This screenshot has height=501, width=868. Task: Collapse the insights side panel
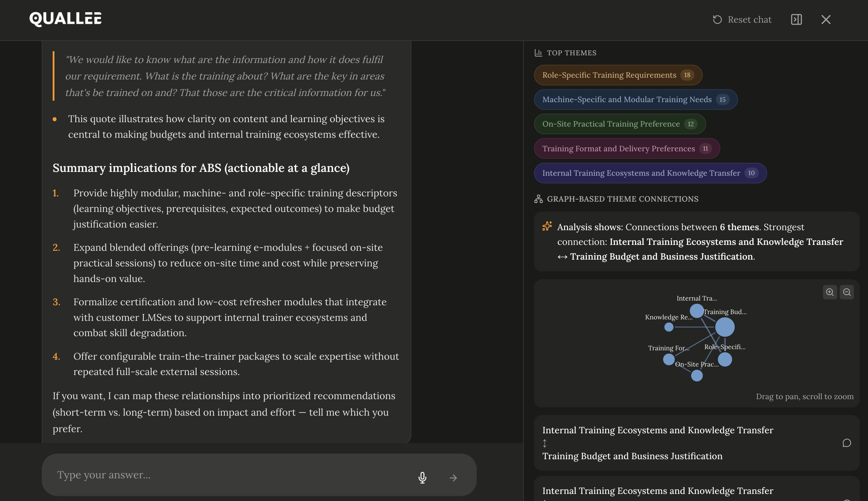pos(797,20)
